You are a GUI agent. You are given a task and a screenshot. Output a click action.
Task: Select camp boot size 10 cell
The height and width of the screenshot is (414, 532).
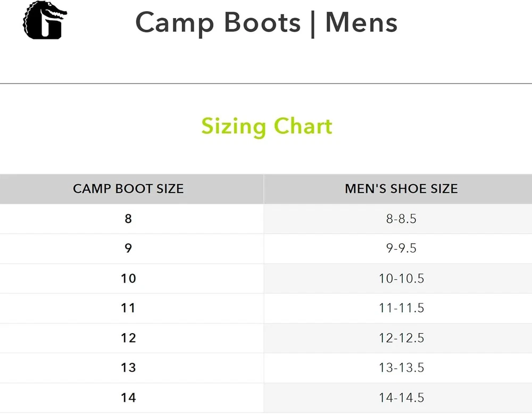click(x=128, y=278)
